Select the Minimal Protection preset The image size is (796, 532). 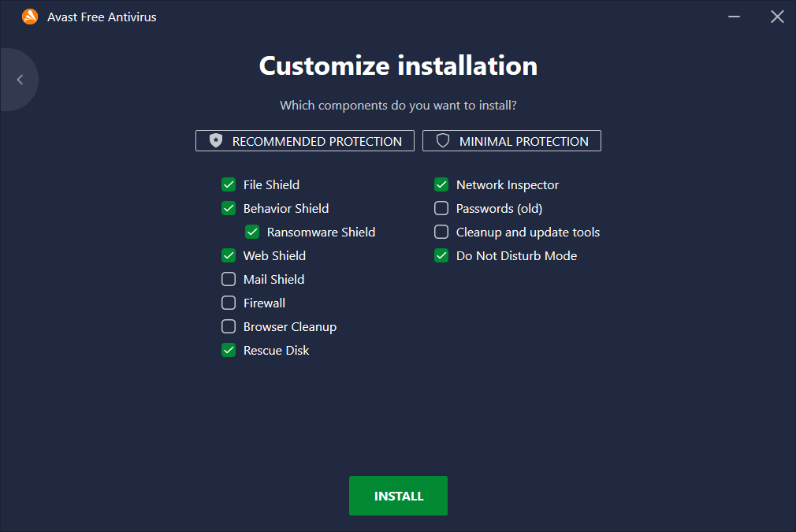pos(512,141)
